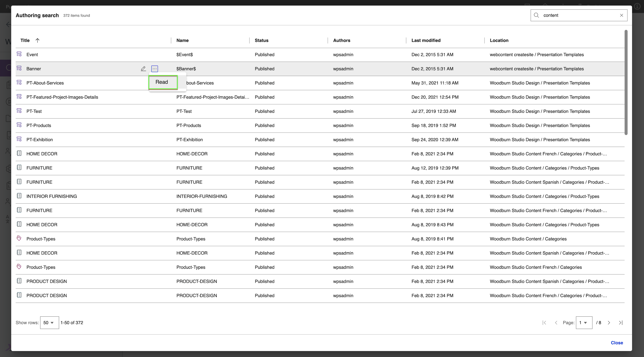This screenshot has height=357, width=644.
Task: Click the magnifier icon in search box
Action: click(x=536, y=15)
